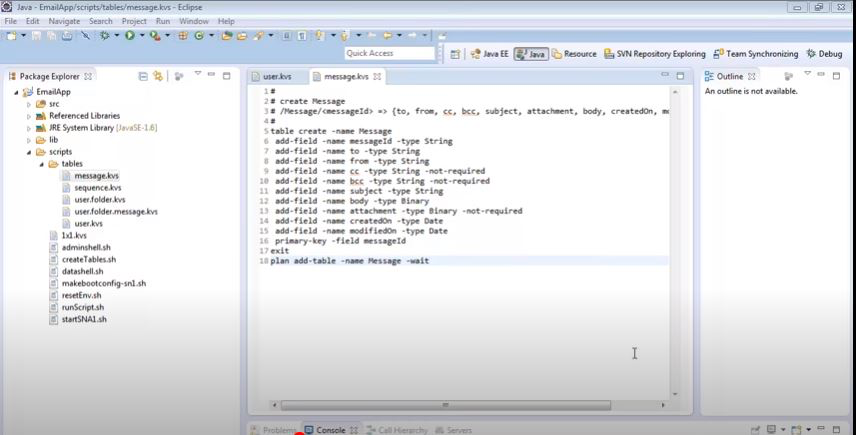856x435 pixels.
Task: Switch to the user.kvs editor tab
Action: click(x=277, y=76)
